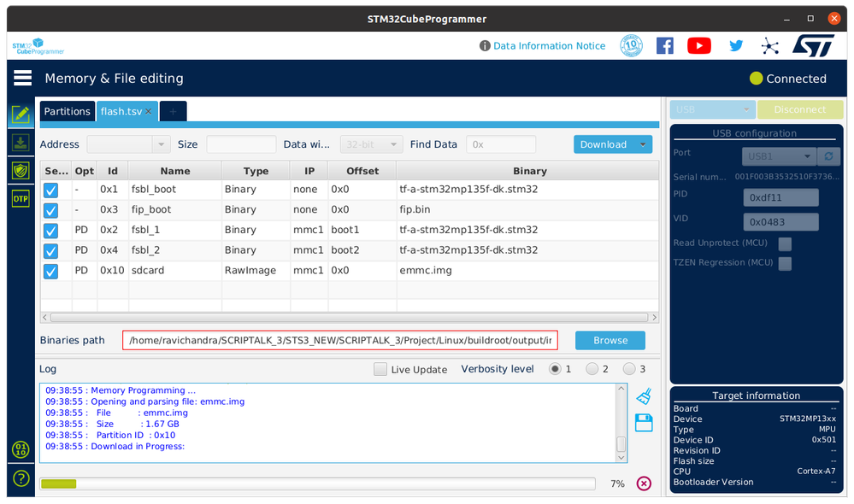Click the VID field 0x0483
This screenshot has width=854, height=504.
(x=780, y=222)
